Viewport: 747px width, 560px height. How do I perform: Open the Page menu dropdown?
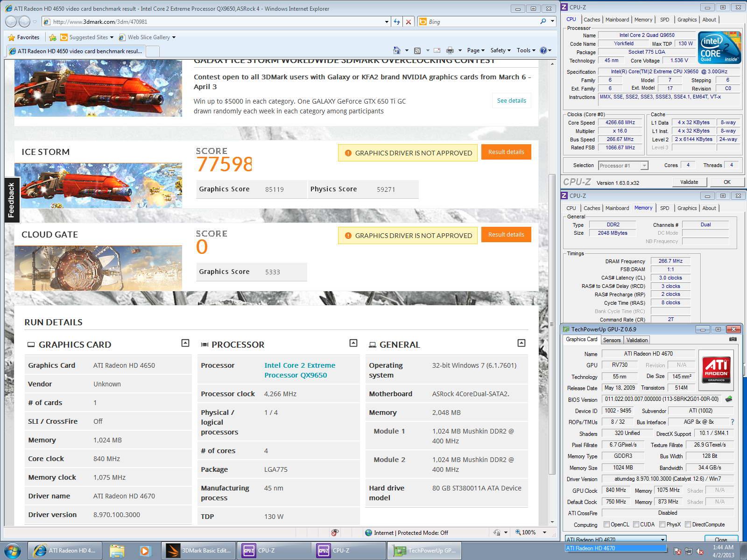[475, 50]
